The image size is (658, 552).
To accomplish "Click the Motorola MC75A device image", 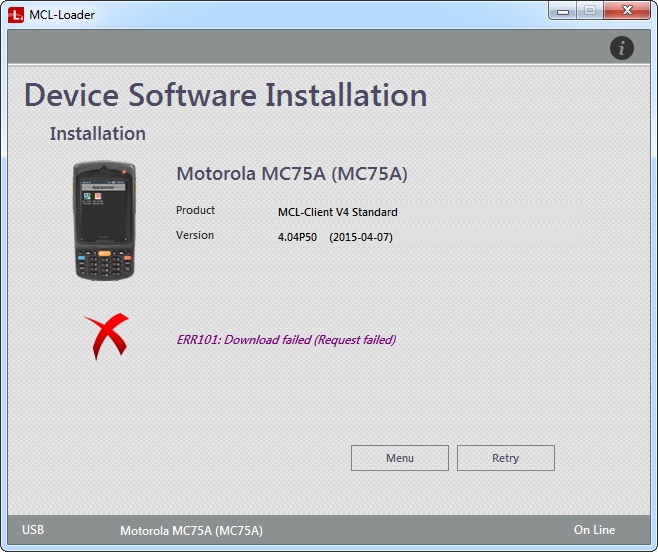I will (103, 221).
